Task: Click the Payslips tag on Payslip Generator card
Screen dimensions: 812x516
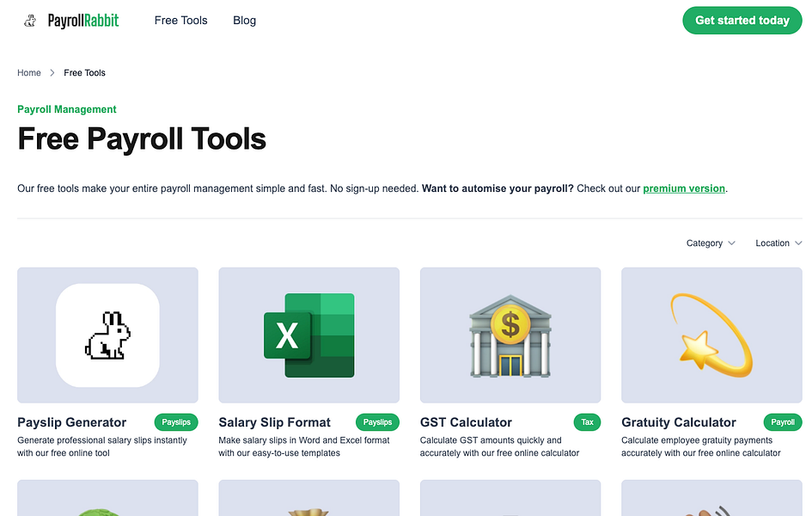Action: 176,422
